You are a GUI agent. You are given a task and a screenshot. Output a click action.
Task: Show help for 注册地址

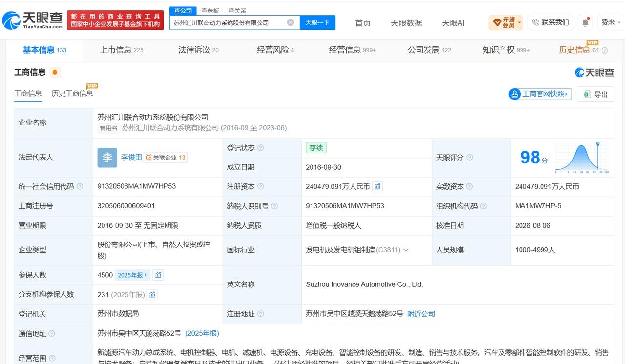(x=261, y=314)
